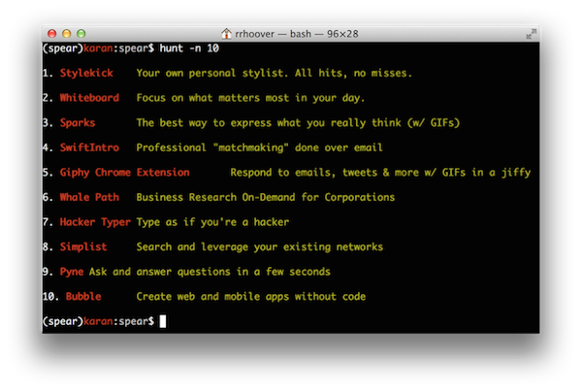Click 'Your own personal stylist' description

[275, 73]
